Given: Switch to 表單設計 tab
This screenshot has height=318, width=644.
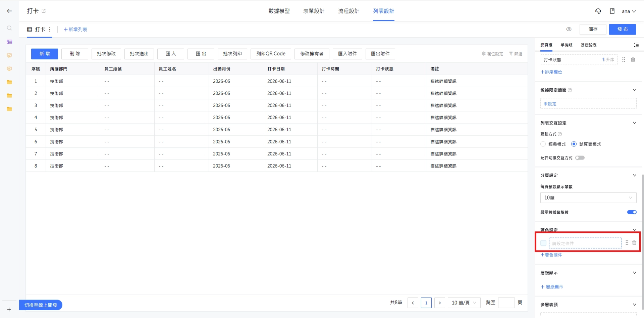Looking at the screenshot, I should click(x=314, y=11).
